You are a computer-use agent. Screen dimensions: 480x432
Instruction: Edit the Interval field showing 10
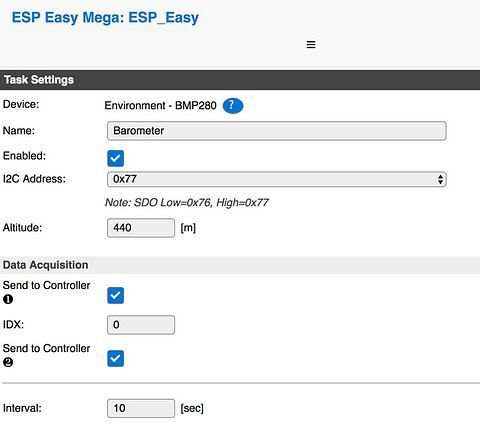pyautogui.click(x=141, y=408)
